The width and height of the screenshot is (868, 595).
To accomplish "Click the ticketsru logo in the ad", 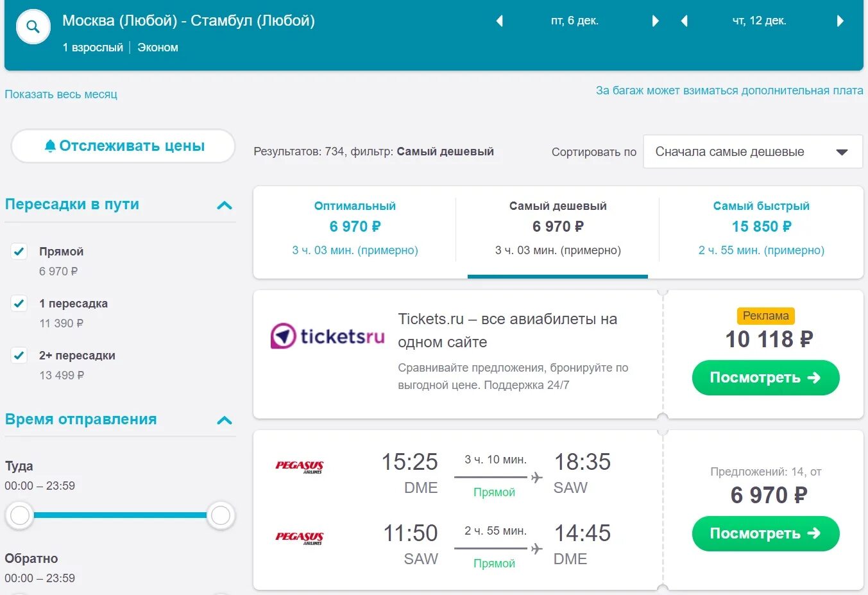I will click(x=327, y=336).
